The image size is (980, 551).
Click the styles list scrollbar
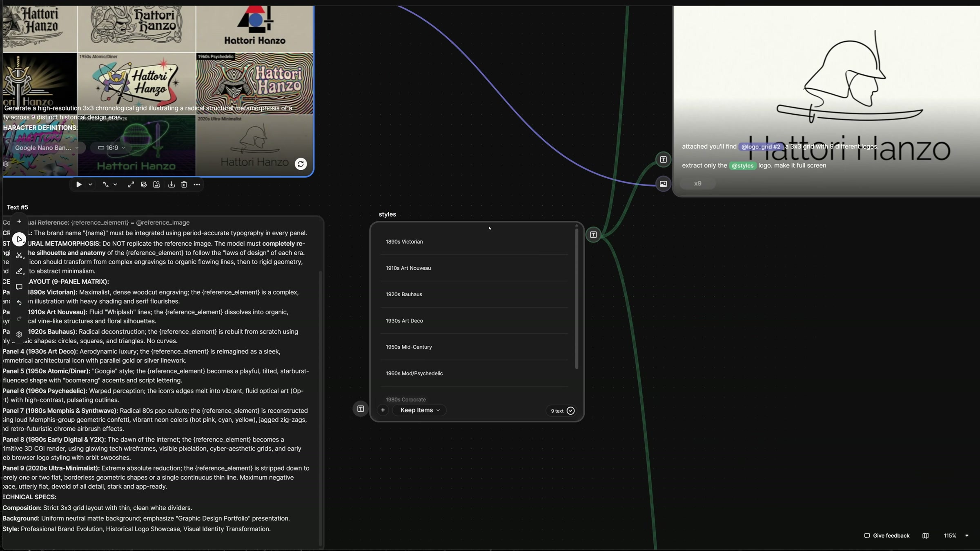point(577,299)
